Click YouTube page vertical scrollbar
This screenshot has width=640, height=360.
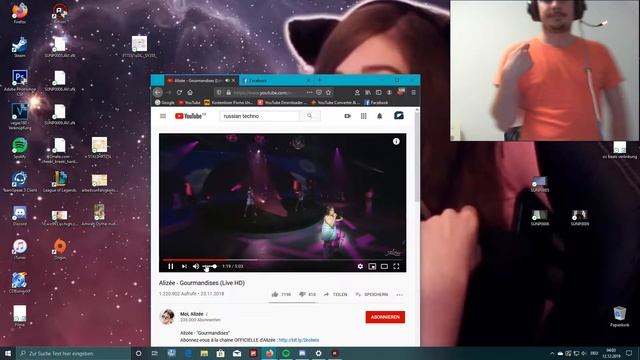click(417, 157)
